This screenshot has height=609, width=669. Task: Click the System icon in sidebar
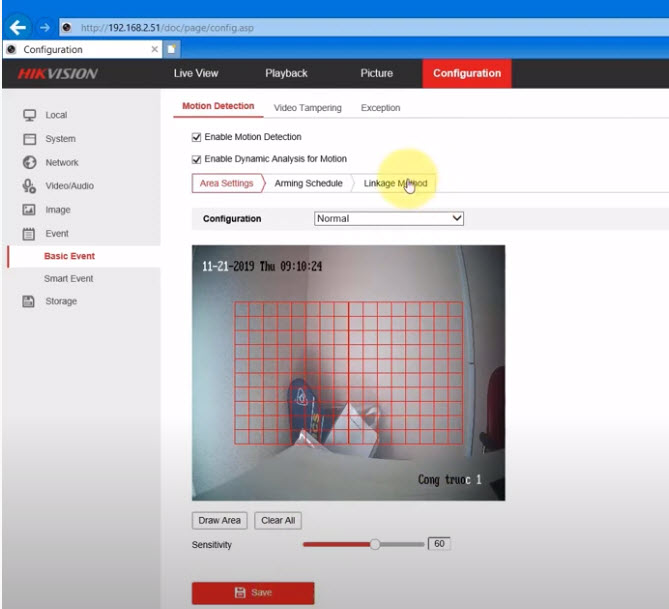click(29, 139)
